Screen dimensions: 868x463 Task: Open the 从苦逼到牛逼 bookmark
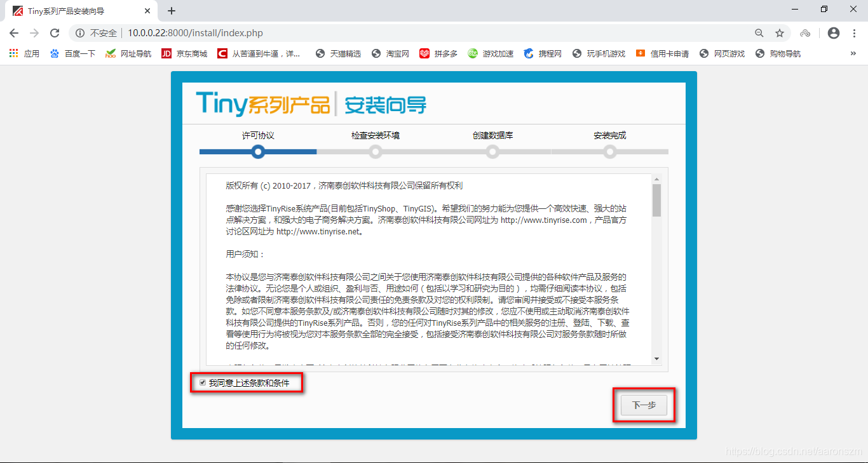pyautogui.click(x=259, y=54)
